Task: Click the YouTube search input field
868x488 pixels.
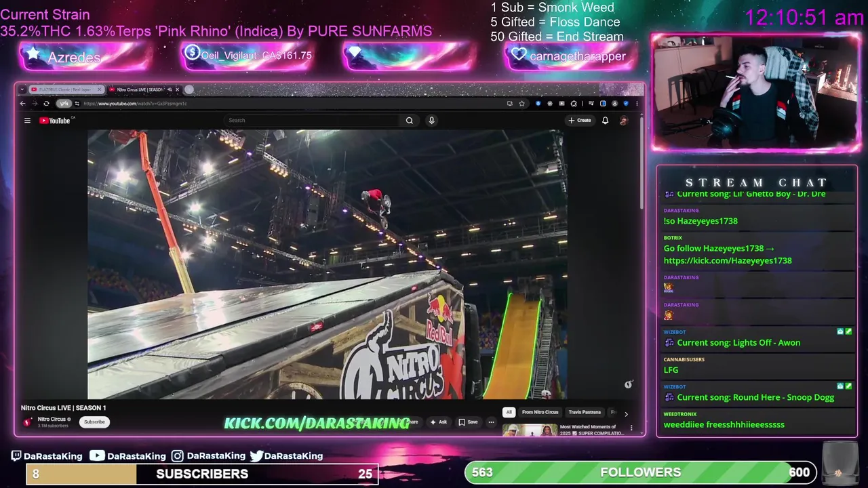Action: 312,121
